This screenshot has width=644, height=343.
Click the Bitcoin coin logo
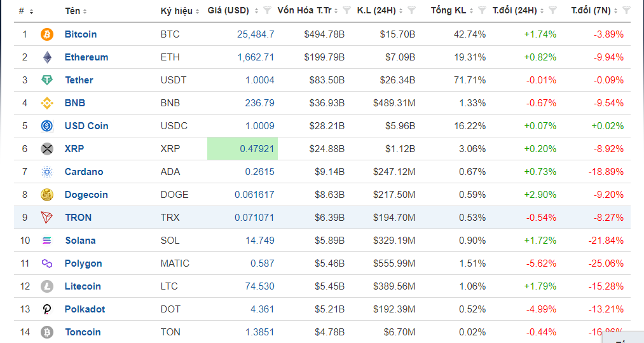coord(47,34)
